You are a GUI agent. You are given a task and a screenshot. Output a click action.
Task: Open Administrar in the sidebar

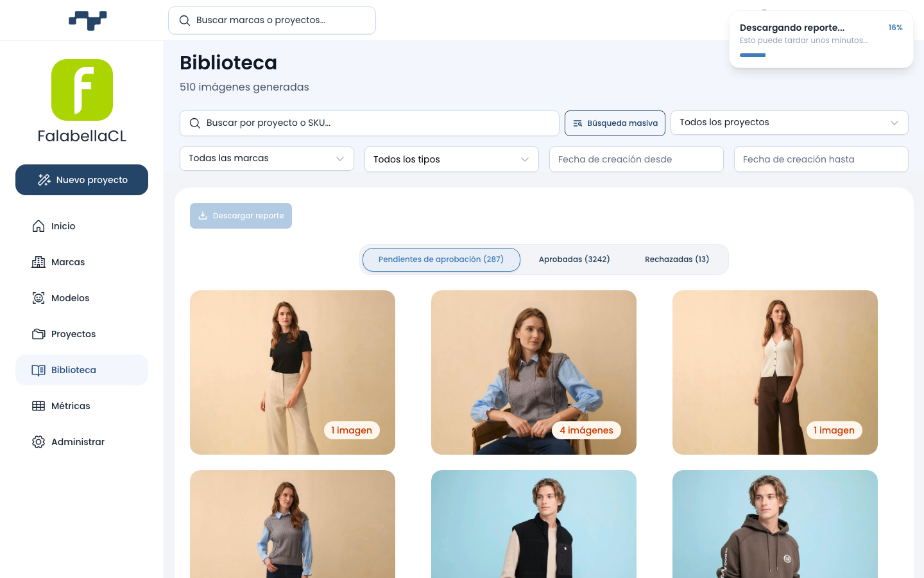click(81, 442)
